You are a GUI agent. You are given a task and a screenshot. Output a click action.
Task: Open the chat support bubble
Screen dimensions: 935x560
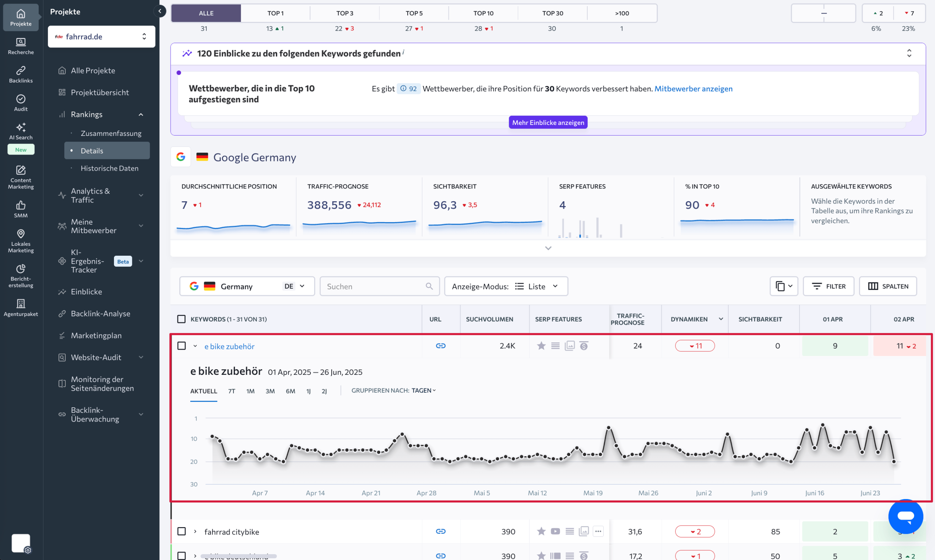pyautogui.click(x=905, y=516)
